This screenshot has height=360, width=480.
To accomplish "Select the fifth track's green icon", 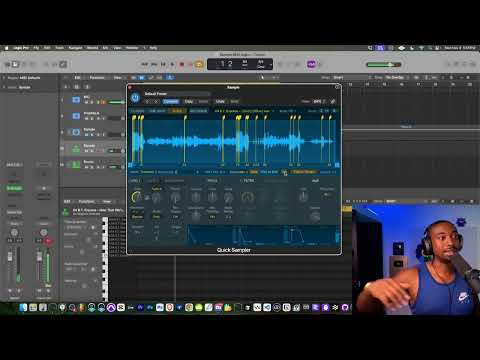I will (x=76, y=164).
